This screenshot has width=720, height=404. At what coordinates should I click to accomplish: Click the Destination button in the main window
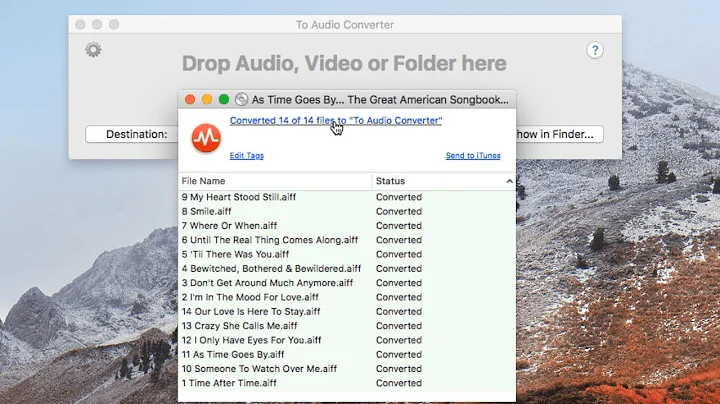point(132,134)
